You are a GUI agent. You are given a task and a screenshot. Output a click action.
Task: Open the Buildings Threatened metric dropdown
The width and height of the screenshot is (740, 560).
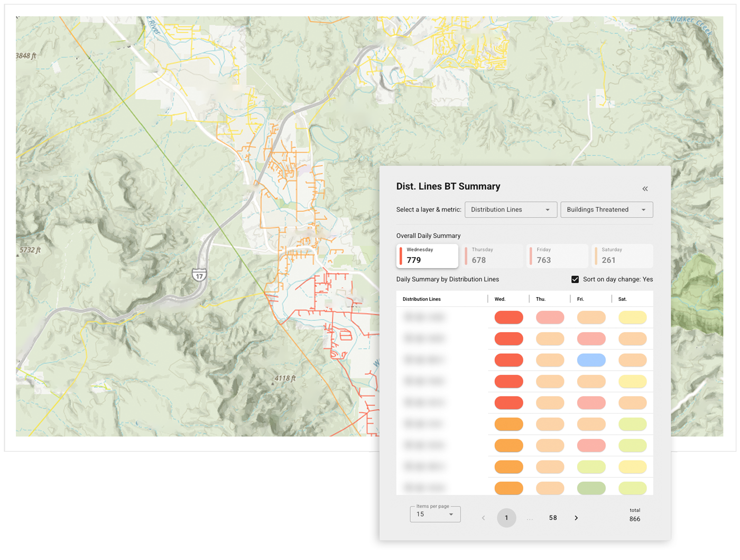[606, 210]
